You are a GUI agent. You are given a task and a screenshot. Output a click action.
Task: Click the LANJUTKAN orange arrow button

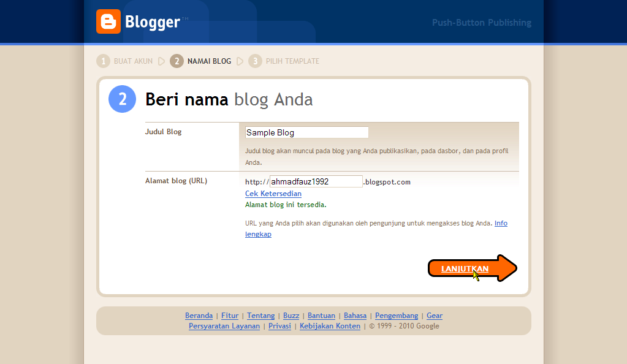pos(473,268)
